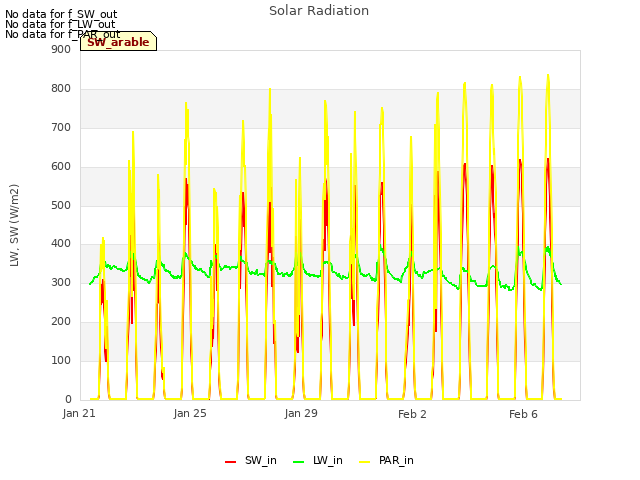Image resolution: width=640 pixels, height=480 pixels.
Task: Click the green LW_in legend swatch
Action: (299, 462)
